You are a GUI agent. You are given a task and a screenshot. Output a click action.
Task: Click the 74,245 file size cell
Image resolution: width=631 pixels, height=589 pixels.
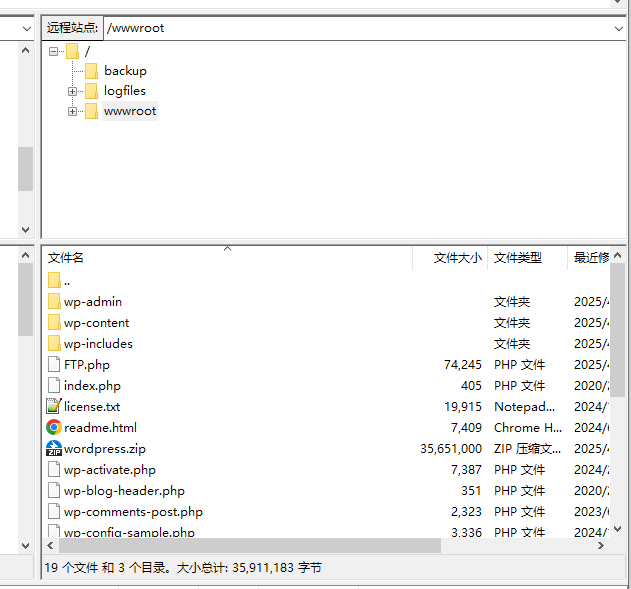point(462,365)
